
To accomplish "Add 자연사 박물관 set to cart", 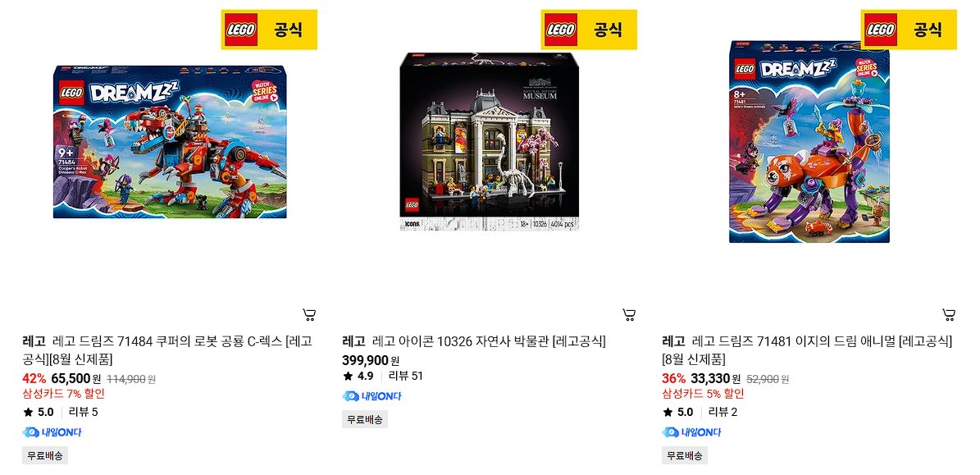I will tap(629, 314).
